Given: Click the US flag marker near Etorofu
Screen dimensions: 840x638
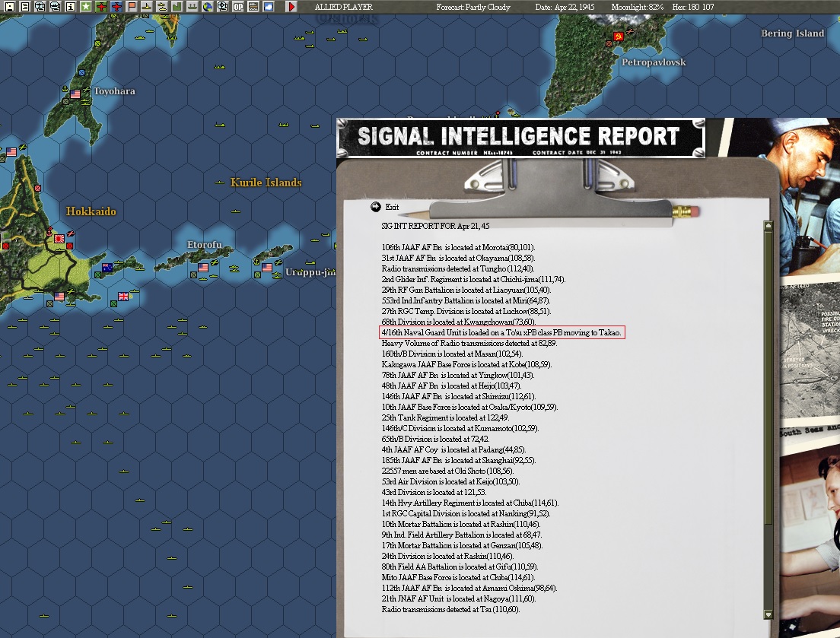Looking at the screenshot, I should pyautogui.click(x=202, y=267).
